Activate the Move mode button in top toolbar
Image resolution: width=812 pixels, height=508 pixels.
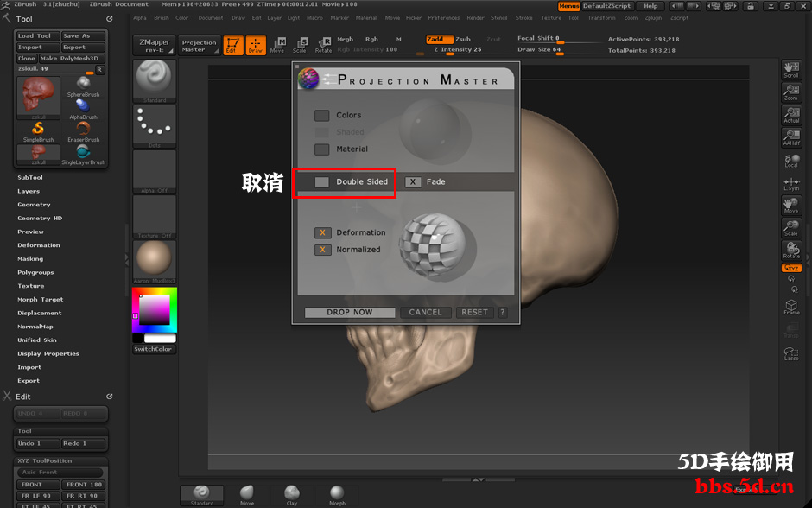coord(278,45)
